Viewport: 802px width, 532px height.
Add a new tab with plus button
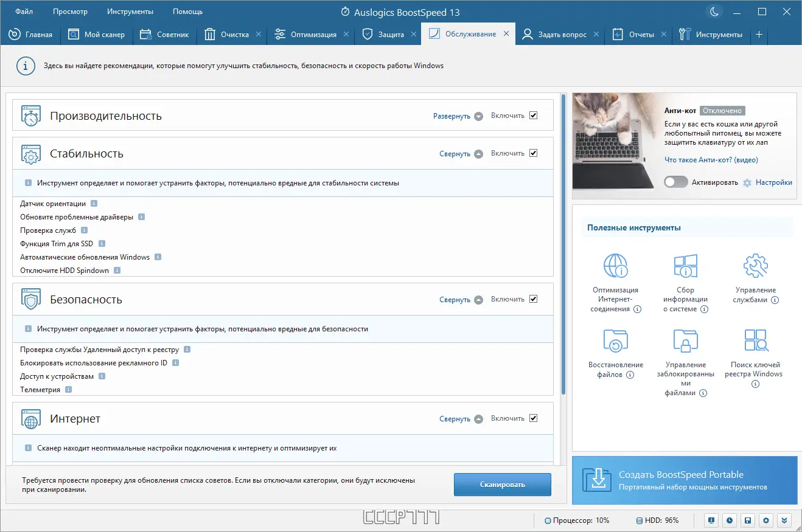(x=759, y=35)
